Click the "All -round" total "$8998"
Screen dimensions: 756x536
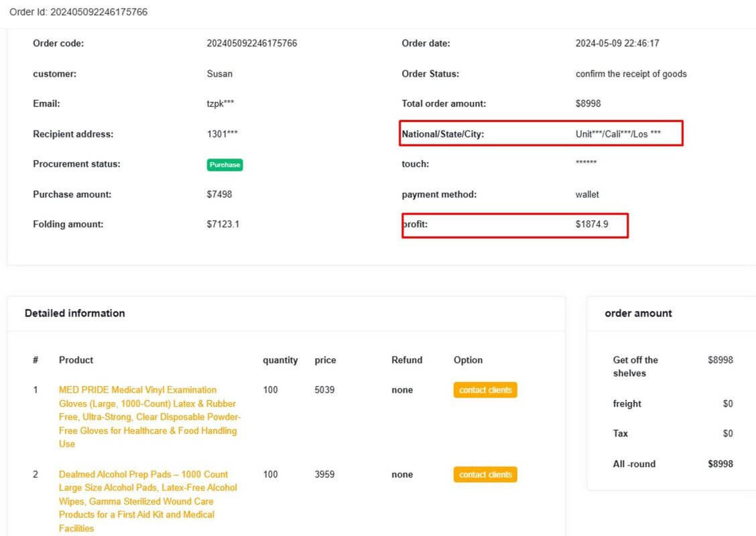(x=720, y=464)
